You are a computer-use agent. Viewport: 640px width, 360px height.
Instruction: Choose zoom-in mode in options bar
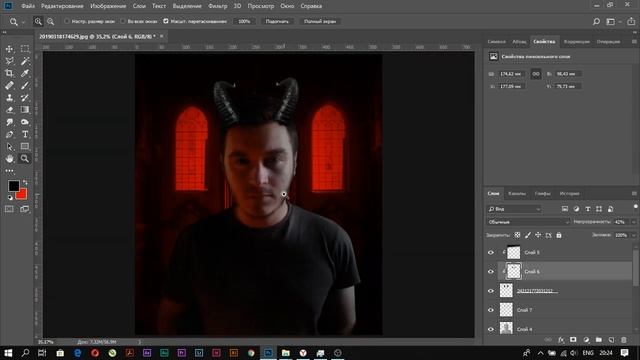38,21
